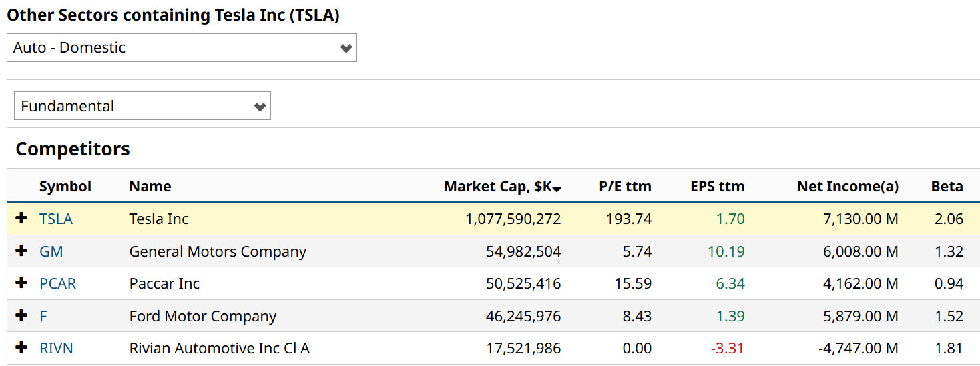Click negative EPS value -3.31

pyautogui.click(x=728, y=348)
